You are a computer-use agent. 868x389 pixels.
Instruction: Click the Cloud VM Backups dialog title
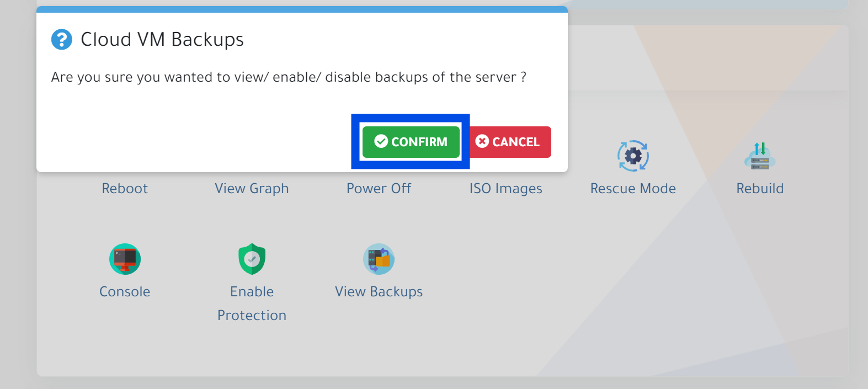[x=162, y=40]
